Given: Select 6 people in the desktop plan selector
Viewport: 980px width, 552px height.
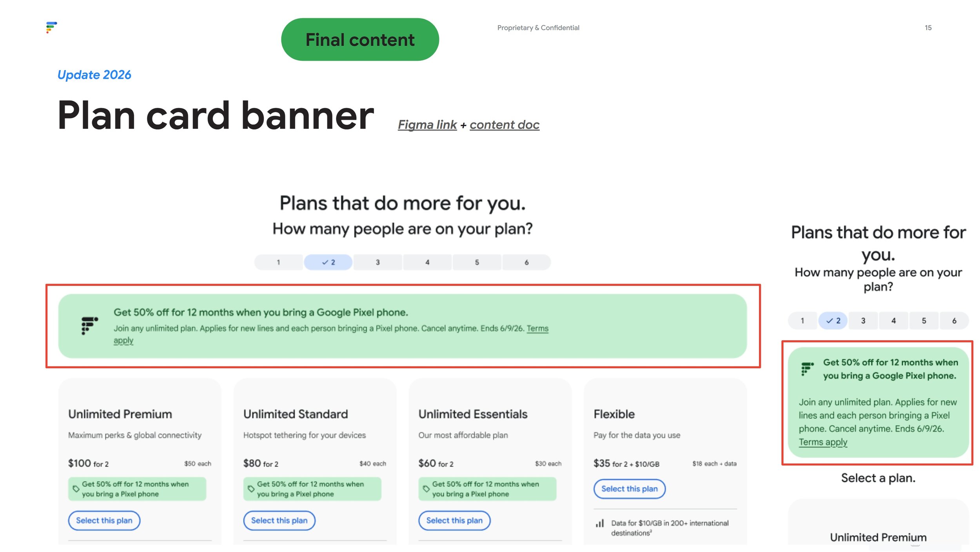Looking at the screenshot, I should [526, 262].
